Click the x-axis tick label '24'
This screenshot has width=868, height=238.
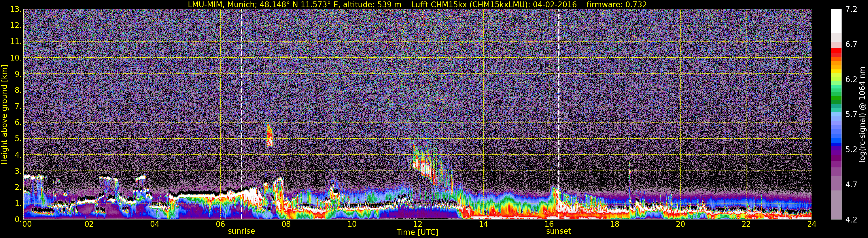coord(812,224)
